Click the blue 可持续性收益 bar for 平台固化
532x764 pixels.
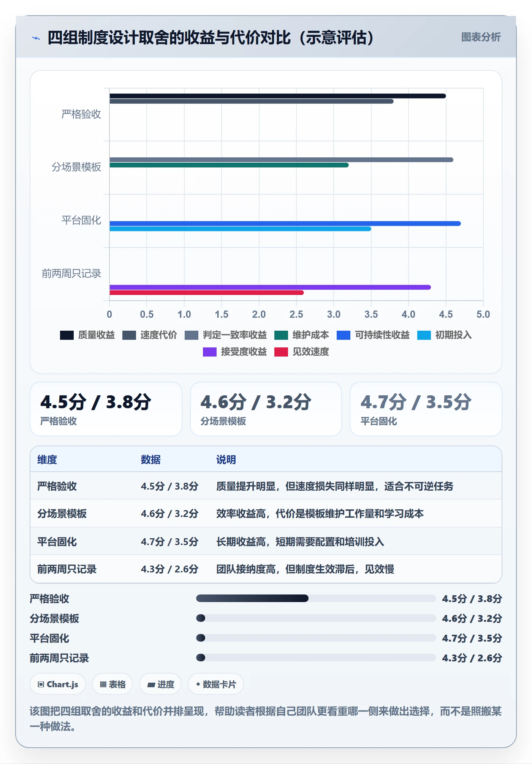[285, 223]
